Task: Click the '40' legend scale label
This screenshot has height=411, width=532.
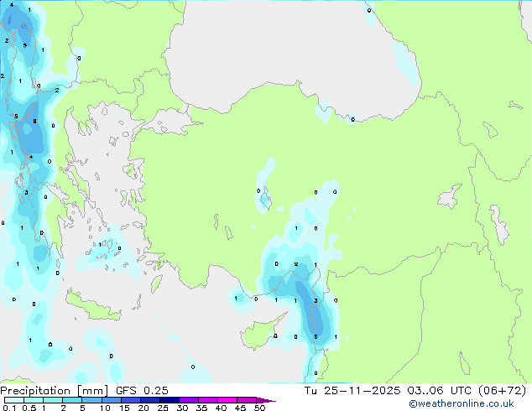Action: [221, 408]
